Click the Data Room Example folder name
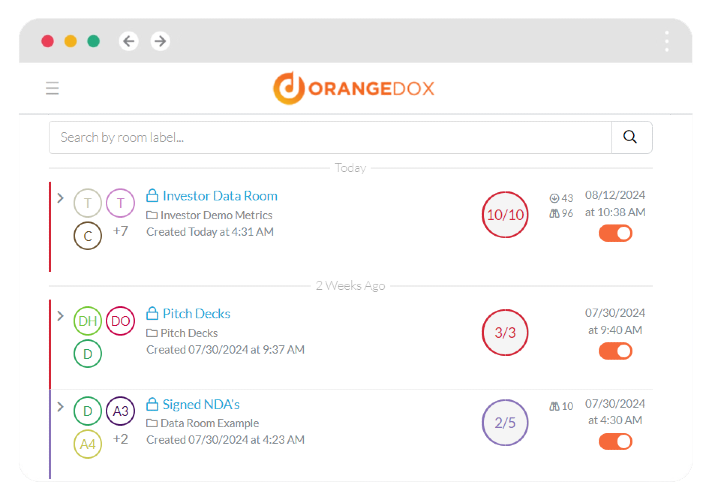This screenshot has height=500, width=712. pyautogui.click(x=210, y=423)
